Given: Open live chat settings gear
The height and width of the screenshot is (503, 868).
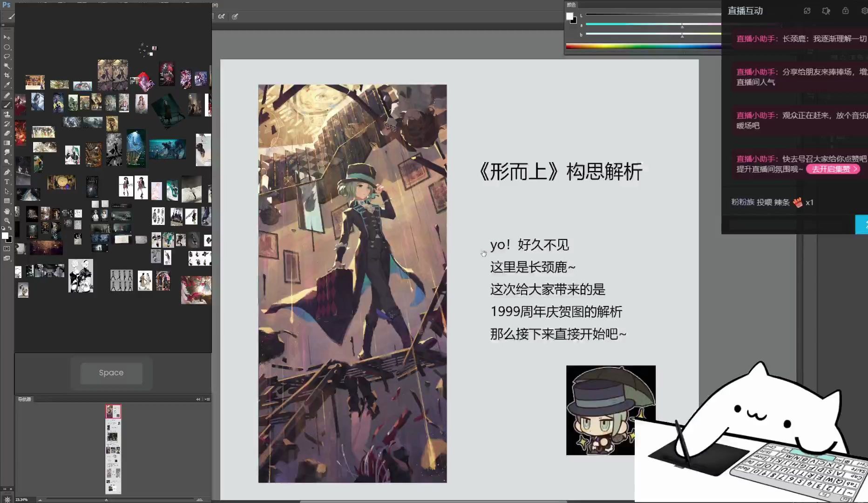Looking at the screenshot, I should click(x=864, y=11).
